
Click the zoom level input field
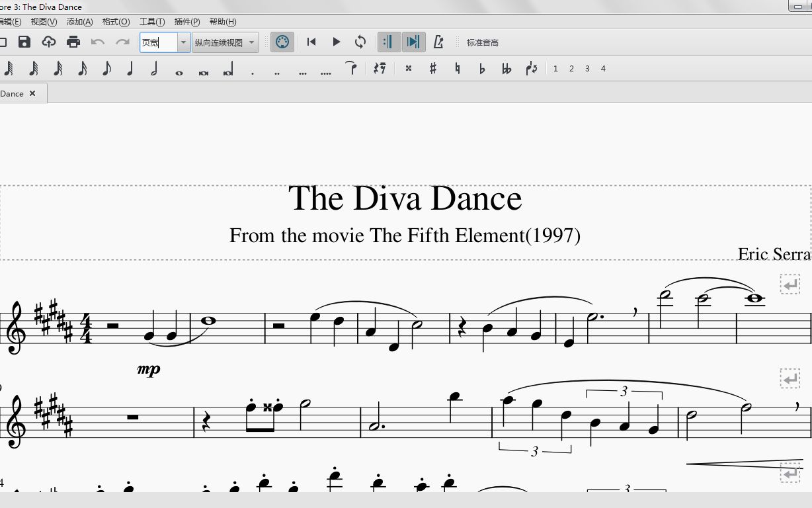pos(159,42)
